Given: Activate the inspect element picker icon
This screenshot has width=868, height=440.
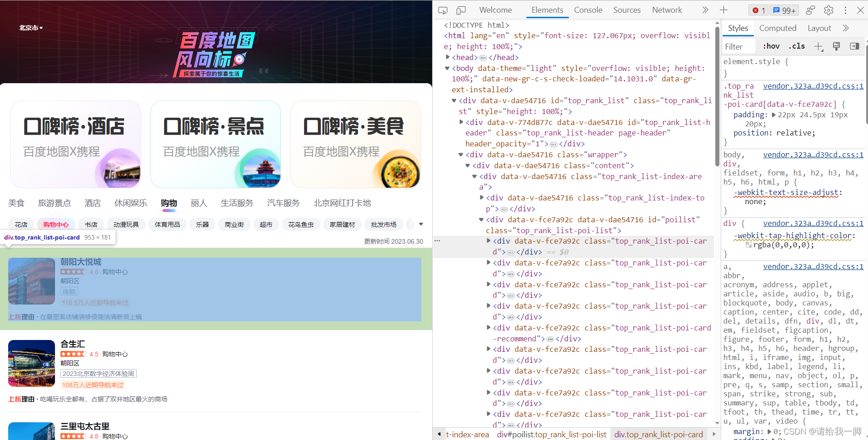Looking at the screenshot, I should [443, 10].
